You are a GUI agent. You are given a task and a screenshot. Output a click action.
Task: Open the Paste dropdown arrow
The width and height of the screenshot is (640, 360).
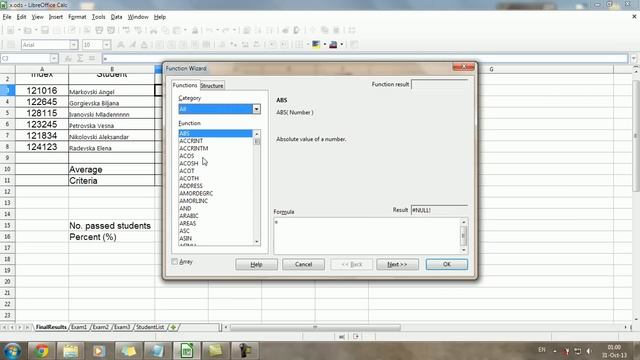[x=185, y=30]
